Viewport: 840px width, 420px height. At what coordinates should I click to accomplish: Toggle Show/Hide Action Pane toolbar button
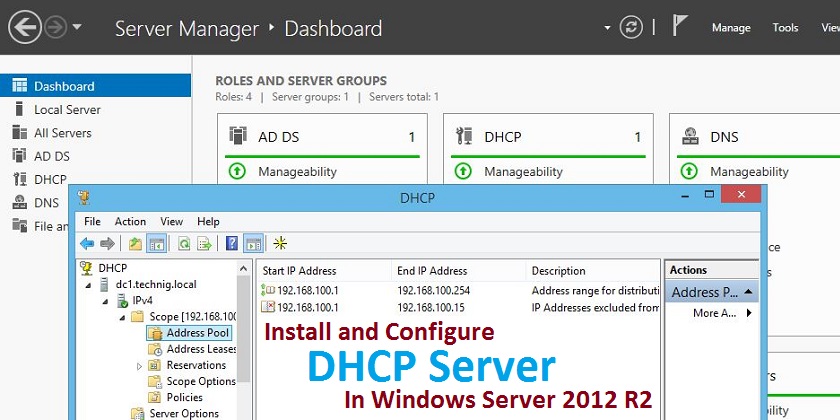[253, 243]
